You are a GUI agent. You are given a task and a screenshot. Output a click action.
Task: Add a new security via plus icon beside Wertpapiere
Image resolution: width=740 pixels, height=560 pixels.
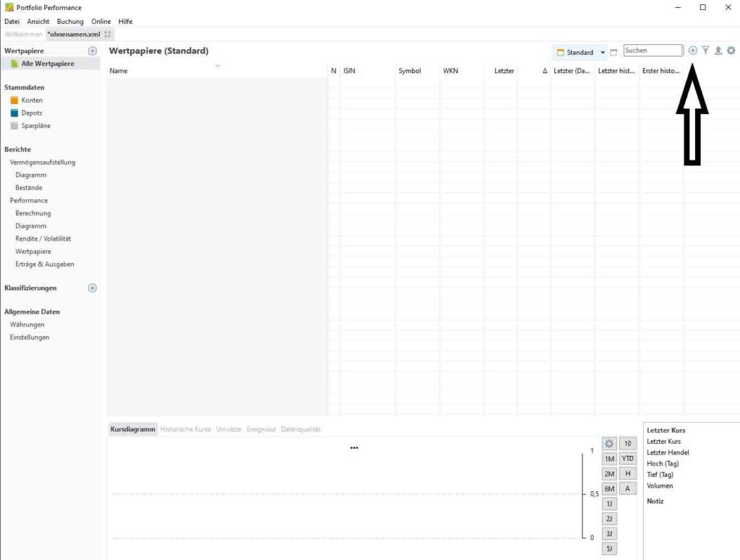[92, 51]
